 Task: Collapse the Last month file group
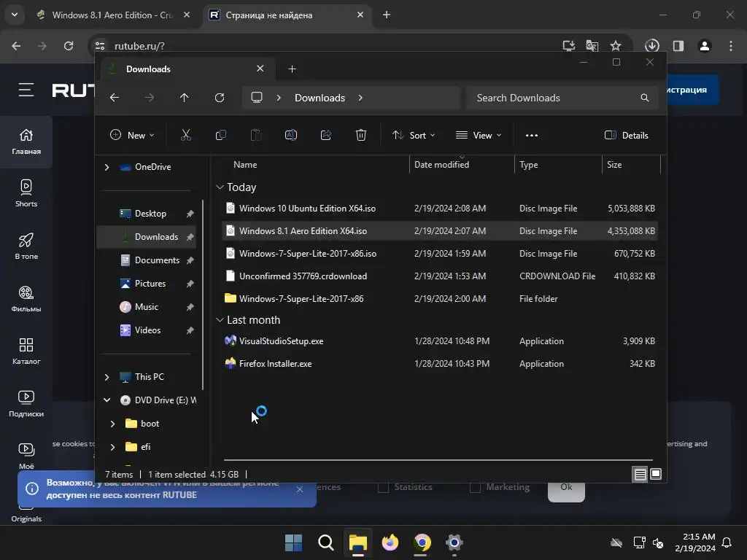(220, 320)
